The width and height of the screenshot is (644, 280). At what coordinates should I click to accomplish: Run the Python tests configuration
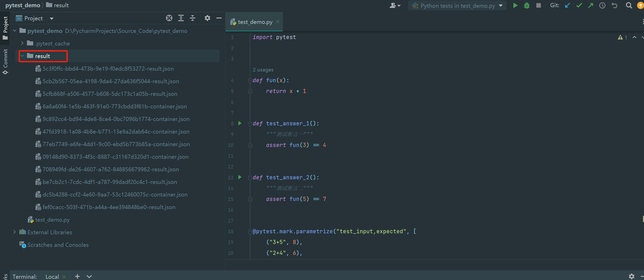[x=515, y=5]
